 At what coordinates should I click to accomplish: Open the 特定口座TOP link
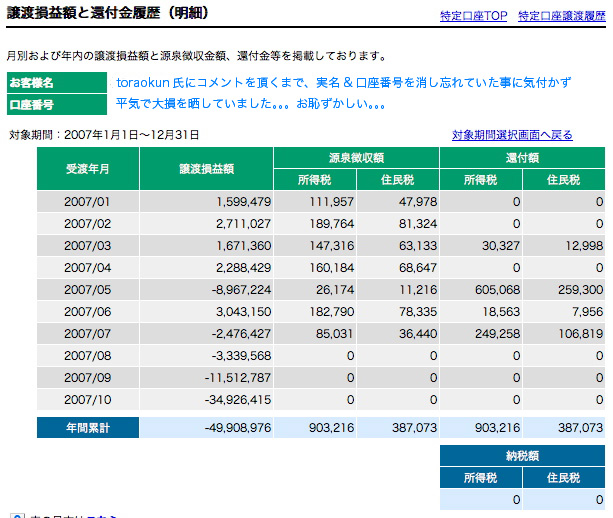[x=474, y=17]
